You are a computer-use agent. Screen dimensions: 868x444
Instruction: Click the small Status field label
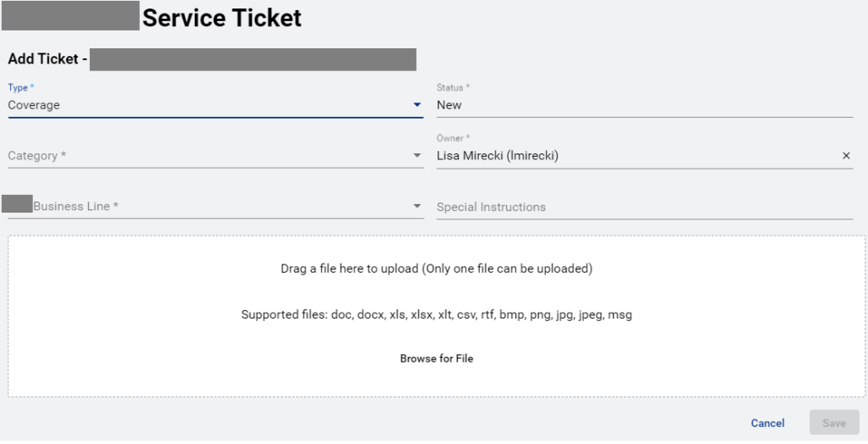click(x=453, y=87)
